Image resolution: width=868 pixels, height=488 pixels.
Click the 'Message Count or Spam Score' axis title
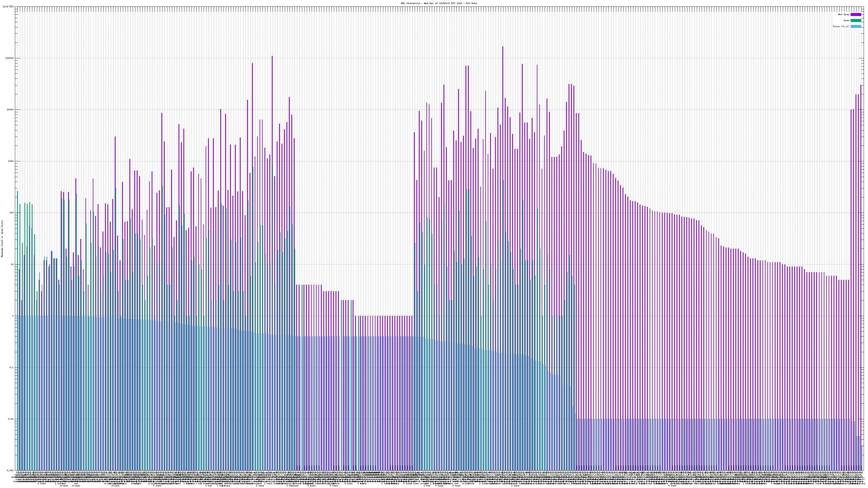point(2,239)
